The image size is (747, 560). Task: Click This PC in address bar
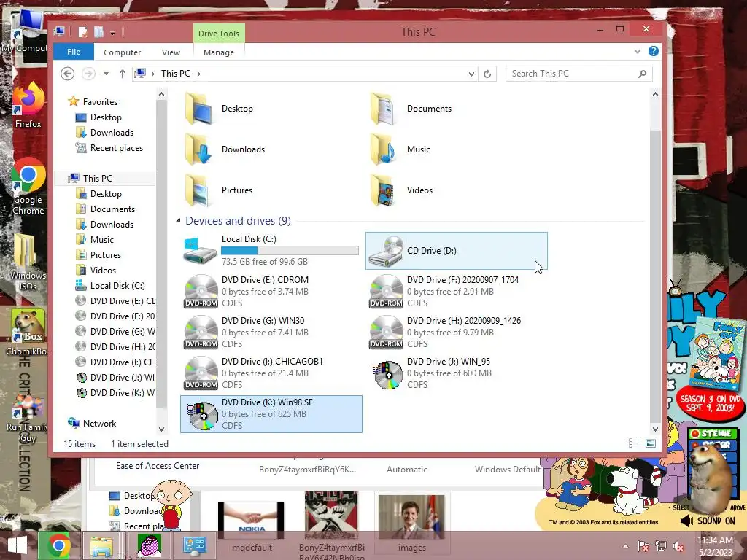pyautogui.click(x=175, y=74)
